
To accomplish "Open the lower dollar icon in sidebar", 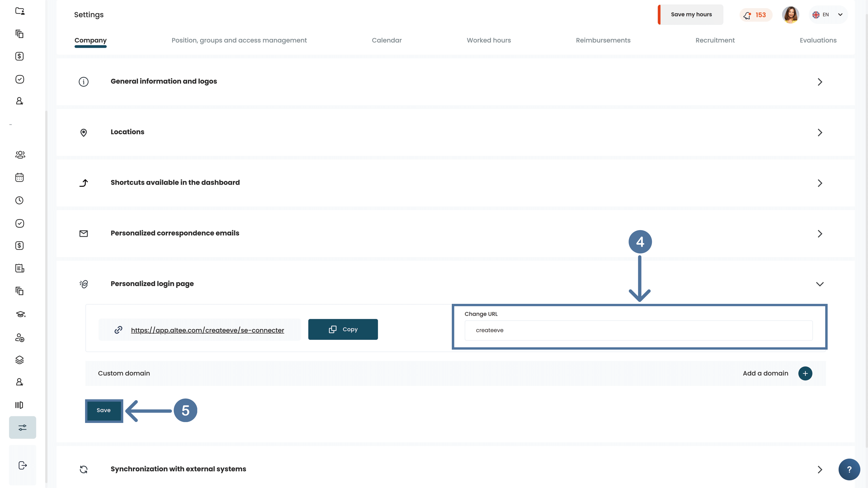I will [x=20, y=246].
